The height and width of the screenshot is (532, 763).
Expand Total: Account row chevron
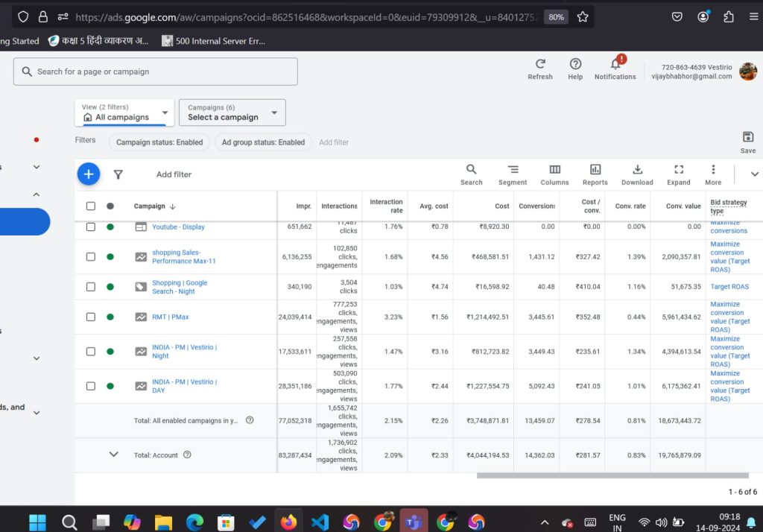coord(113,454)
